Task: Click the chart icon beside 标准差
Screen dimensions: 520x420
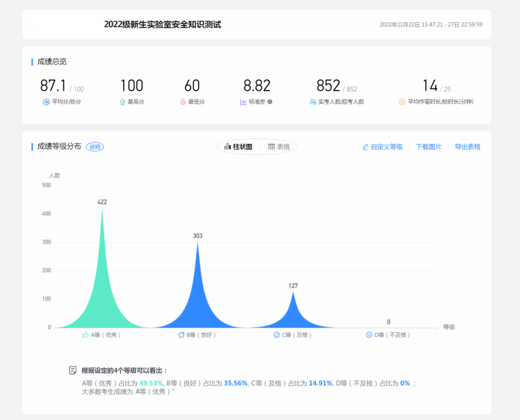Action: pos(243,102)
